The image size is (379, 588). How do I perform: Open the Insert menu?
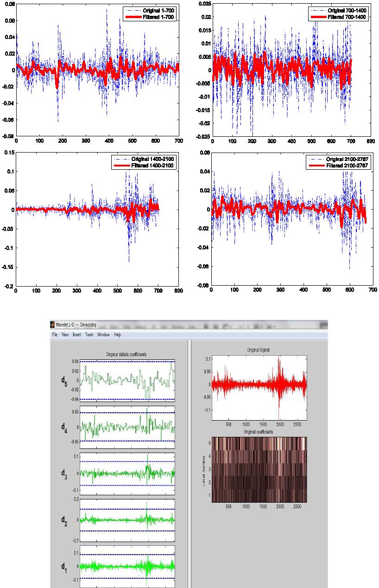[76, 335]
